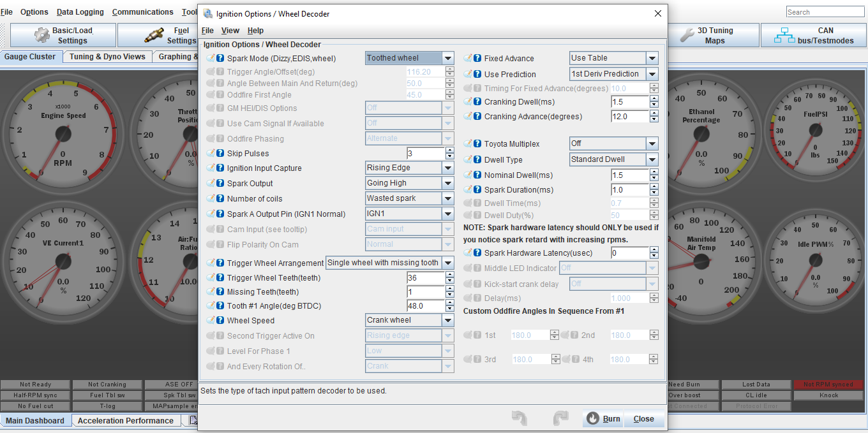Open the note icon beside Ignition Input Capture
Image resolution: width=868 pixels, height=433 pixels.
[x=211, y=168]
